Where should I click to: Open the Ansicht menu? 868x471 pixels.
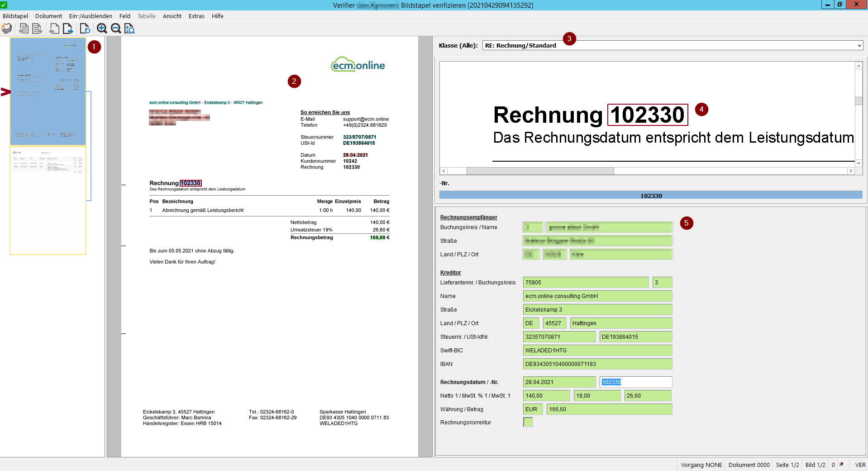click(x=172, y=16)
